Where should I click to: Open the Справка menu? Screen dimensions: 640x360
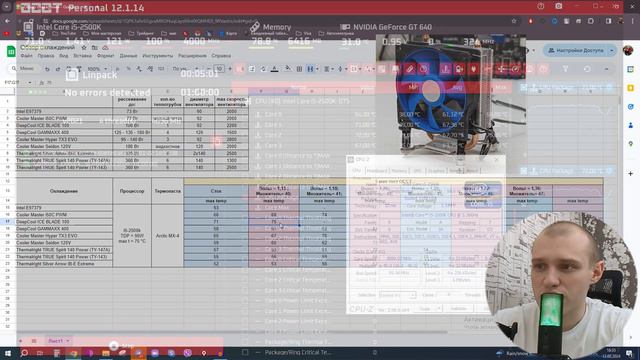[221, 56]
